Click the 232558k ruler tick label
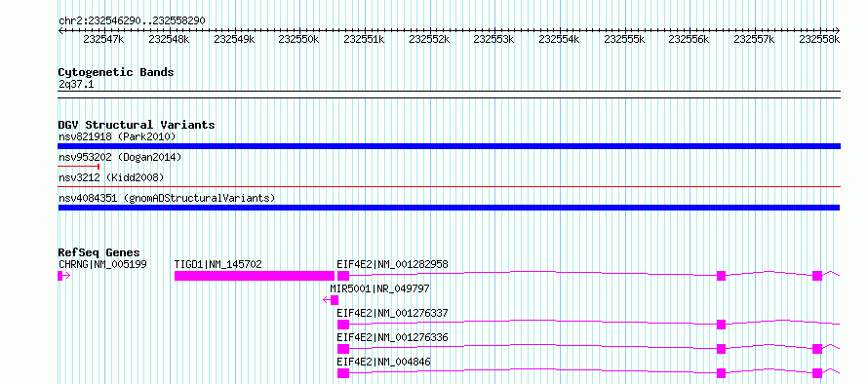 (820, 39)
